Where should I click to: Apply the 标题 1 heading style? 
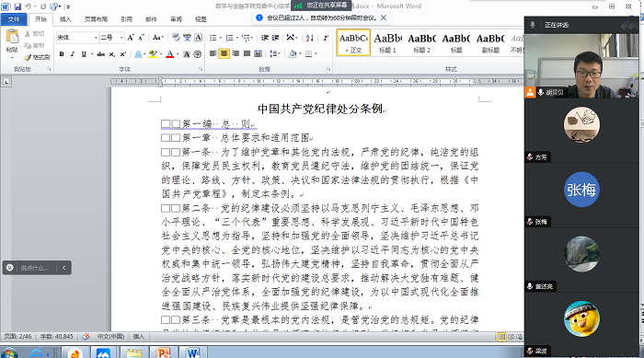tap(387, 42)
